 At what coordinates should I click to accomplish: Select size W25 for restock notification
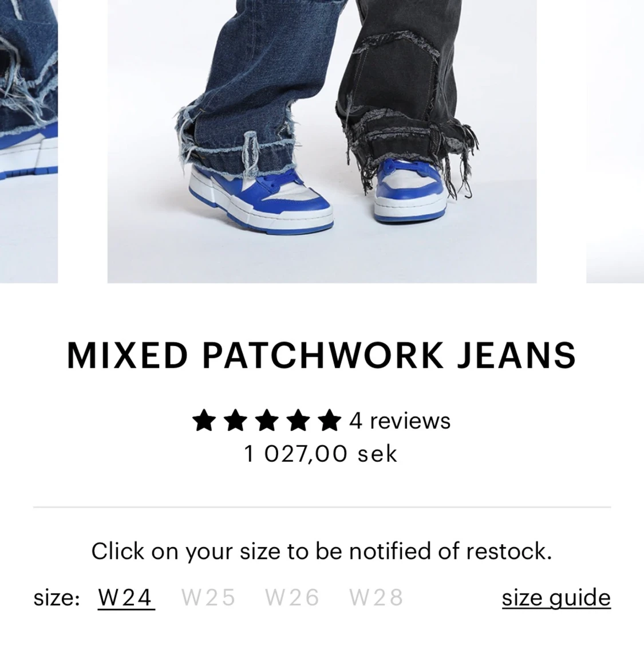[x=209, y=597]
